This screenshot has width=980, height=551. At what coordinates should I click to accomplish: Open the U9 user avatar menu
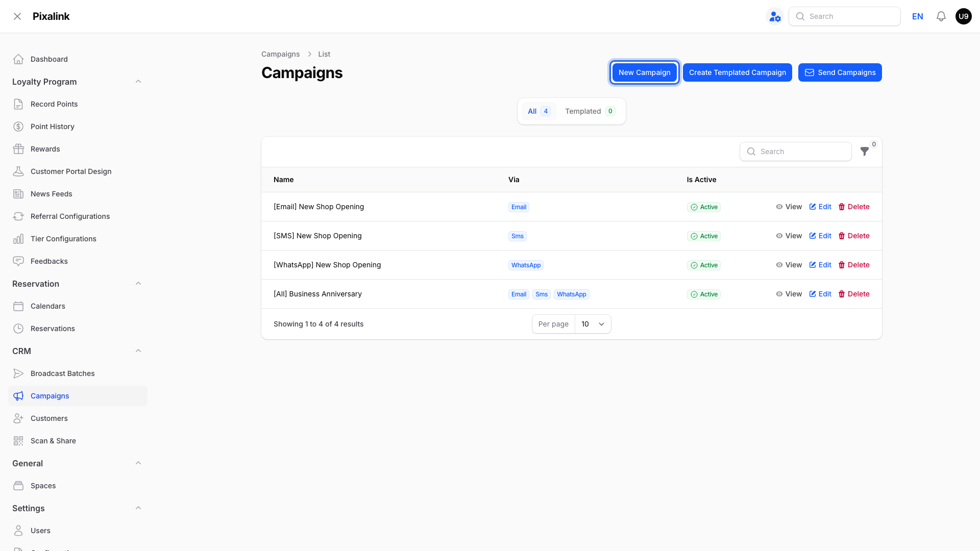pos(964,16)
